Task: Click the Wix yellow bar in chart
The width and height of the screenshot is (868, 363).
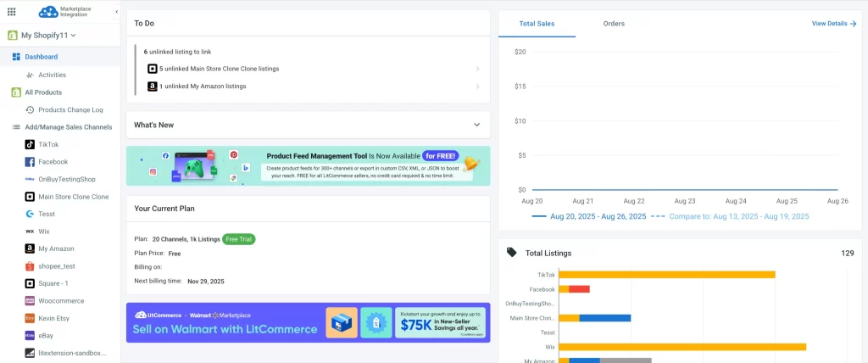Action: point(682,347)
